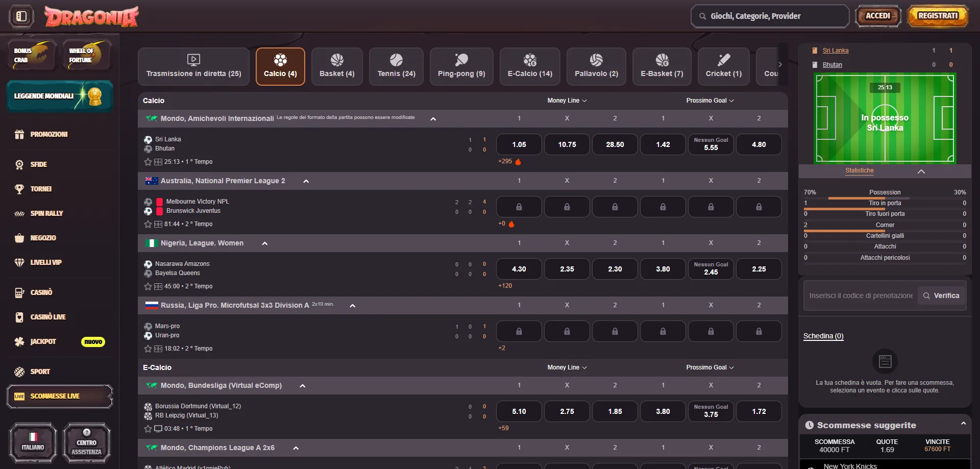
Task: Click the Registrati sign-up button
Action: (938, 16)
